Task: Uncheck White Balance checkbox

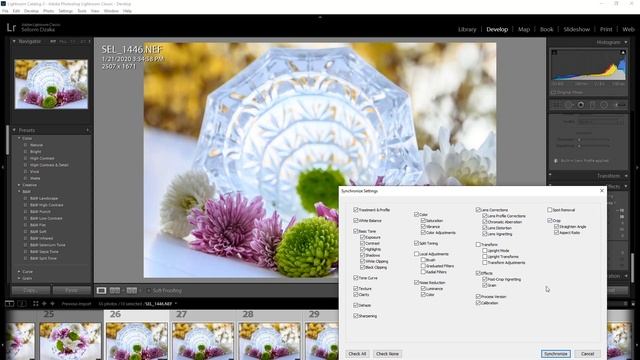Action: [356, 220]
